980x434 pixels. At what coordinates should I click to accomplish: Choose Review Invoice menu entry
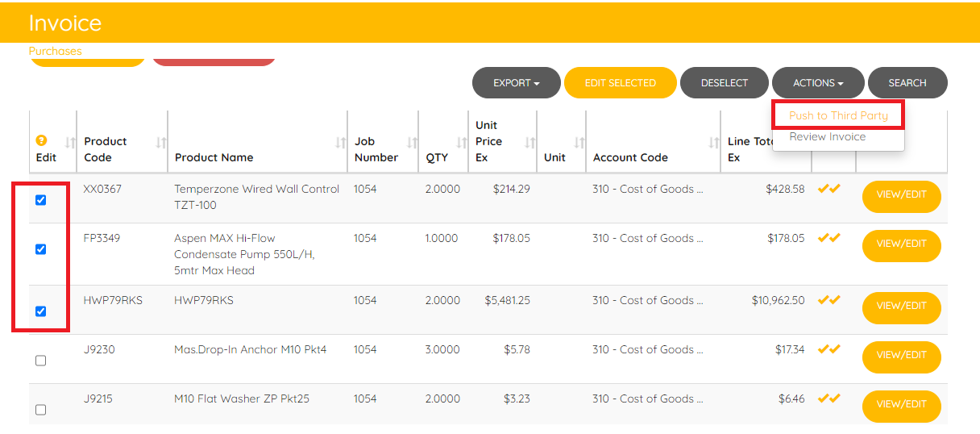pyautogui.click(x=828, y=136)
